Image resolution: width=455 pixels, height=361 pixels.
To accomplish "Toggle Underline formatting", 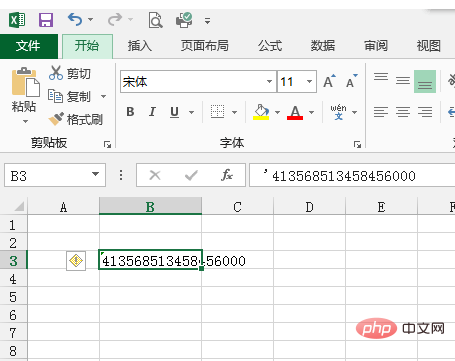I will coord(175,112).
